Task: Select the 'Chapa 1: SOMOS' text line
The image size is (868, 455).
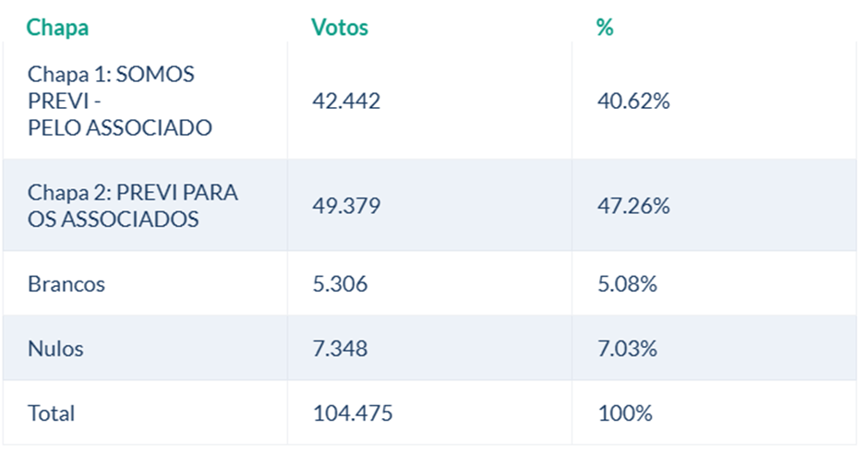Action: [x=111, y=75]
